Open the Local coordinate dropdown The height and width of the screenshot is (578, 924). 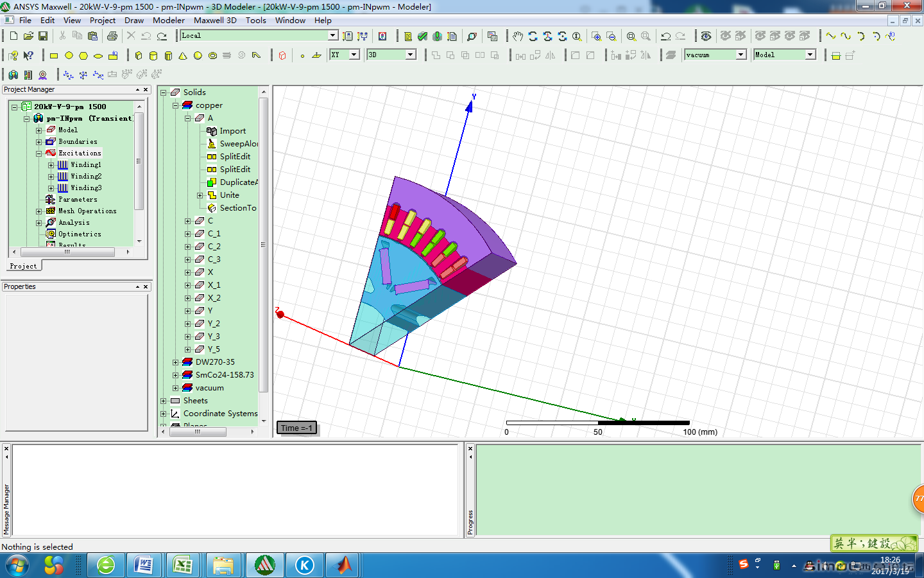[x=333, y=35]
